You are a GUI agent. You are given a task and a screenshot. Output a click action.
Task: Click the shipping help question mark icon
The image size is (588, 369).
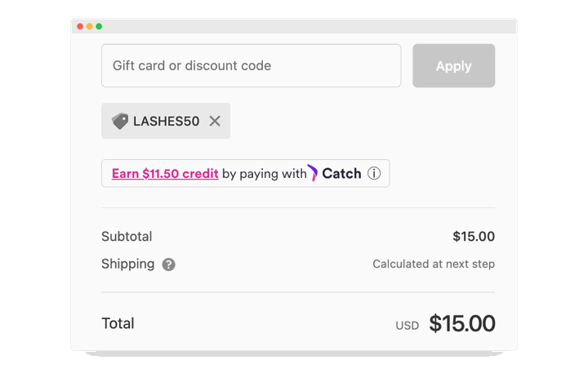point(168,265)
